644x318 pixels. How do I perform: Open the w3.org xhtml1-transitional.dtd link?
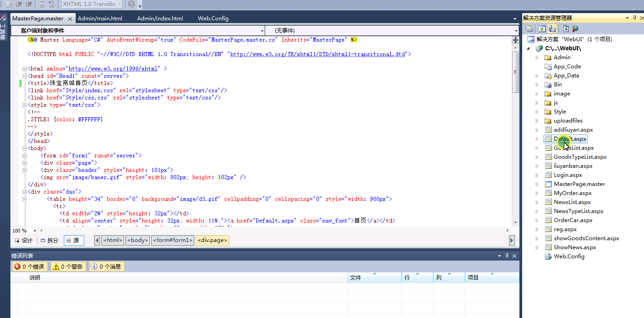tap(318, 54)
